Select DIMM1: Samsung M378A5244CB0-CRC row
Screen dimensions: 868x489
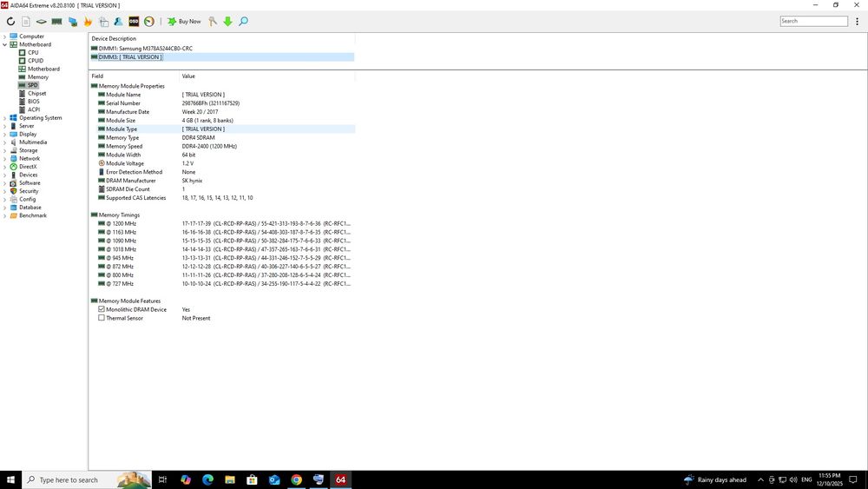222,49
